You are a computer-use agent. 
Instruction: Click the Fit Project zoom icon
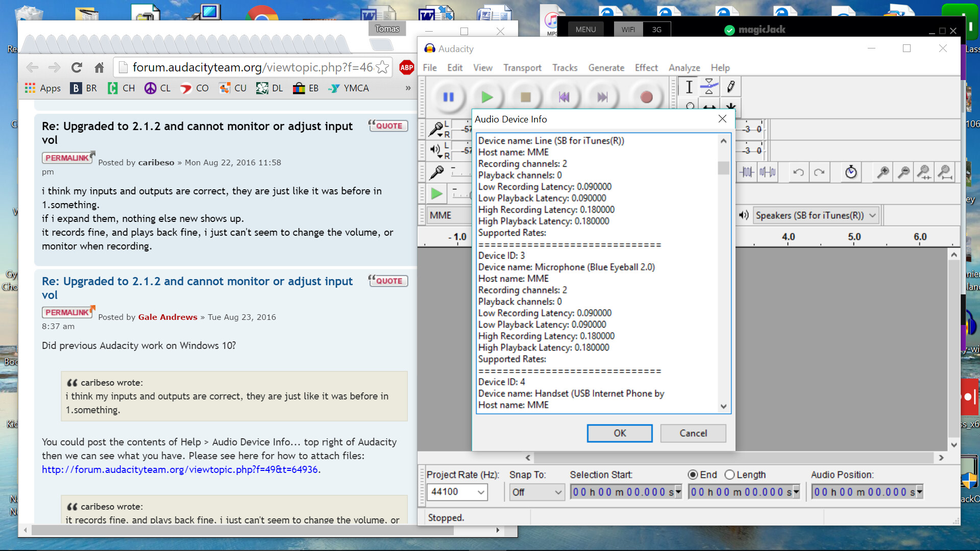click(945, 172)
